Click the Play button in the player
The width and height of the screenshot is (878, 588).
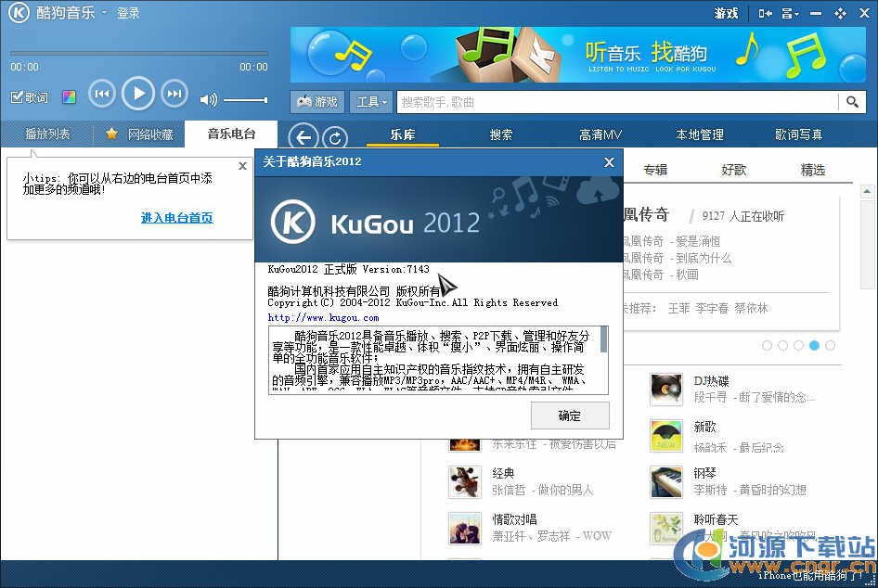click(137, 93)
